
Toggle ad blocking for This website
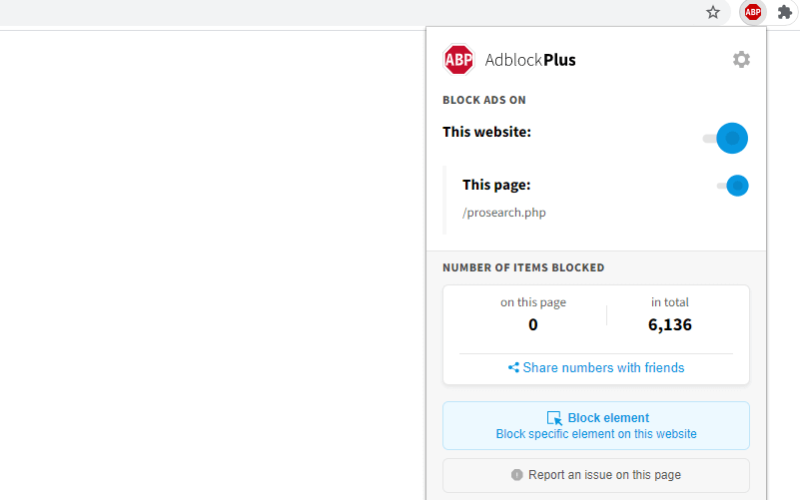click(x=725, y=138)
